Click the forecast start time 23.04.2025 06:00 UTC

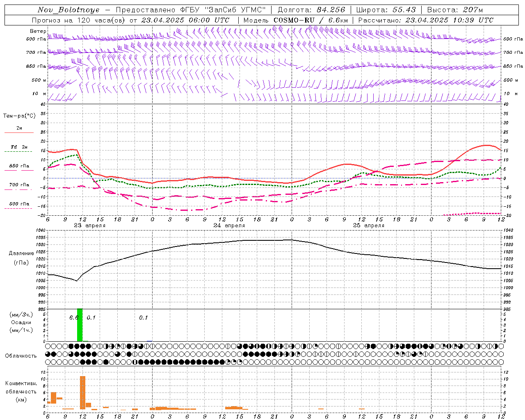pyautogui.click(x=185, y=20)
